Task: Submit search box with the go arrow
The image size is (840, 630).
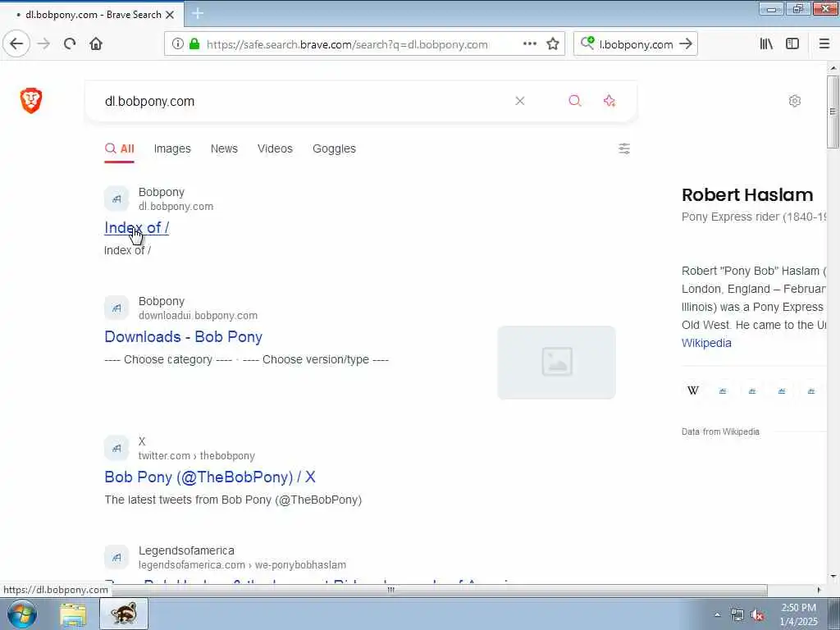Action: 686,44
